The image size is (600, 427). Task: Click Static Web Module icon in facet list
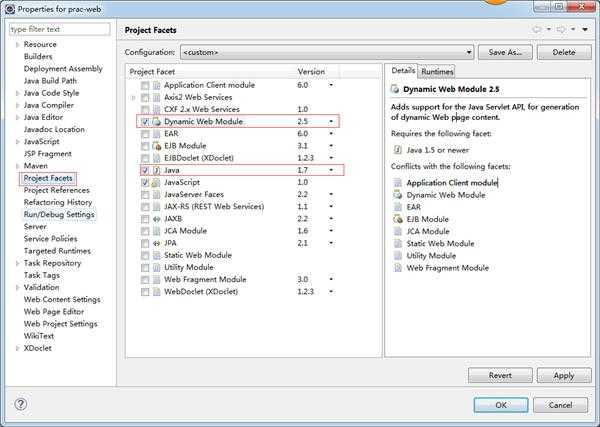click(157, 255)
